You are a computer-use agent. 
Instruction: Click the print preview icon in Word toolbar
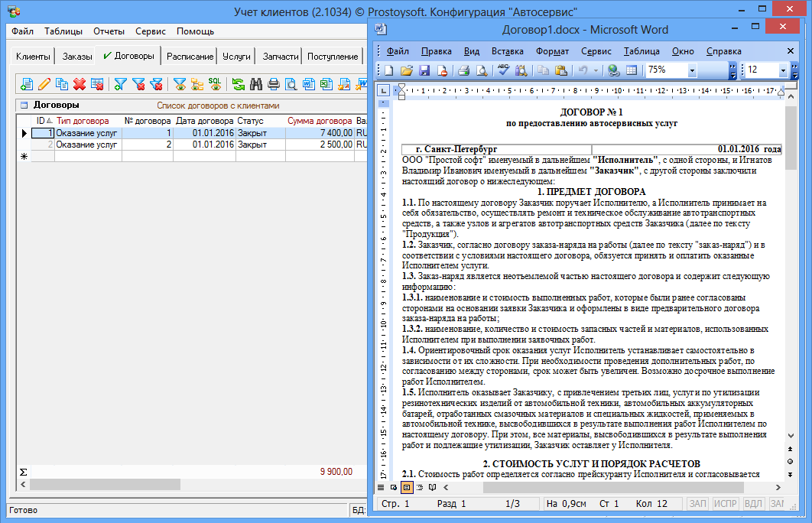(x=482, y=70)
